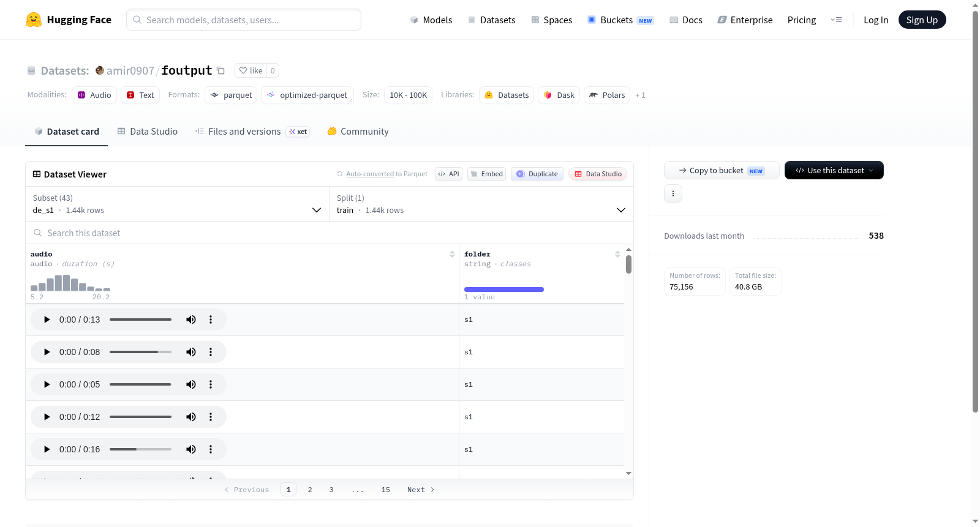The width and height of the screenshot is (980, 527).
Task: Open the Community tab
Action: (x=358, y=132)
